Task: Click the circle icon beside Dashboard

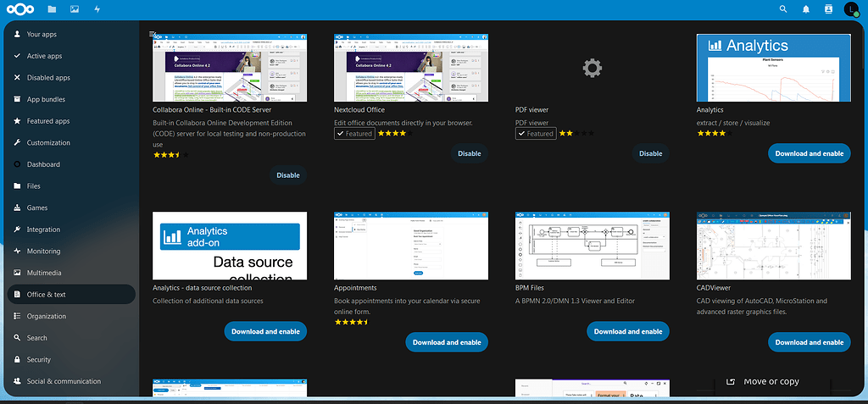Action: click(17, 164)
